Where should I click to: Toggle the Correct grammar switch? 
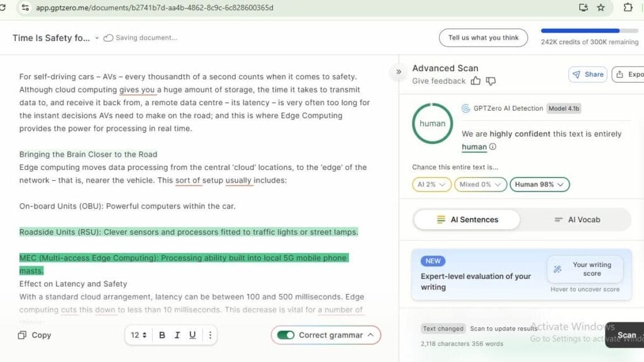[286, 335]
